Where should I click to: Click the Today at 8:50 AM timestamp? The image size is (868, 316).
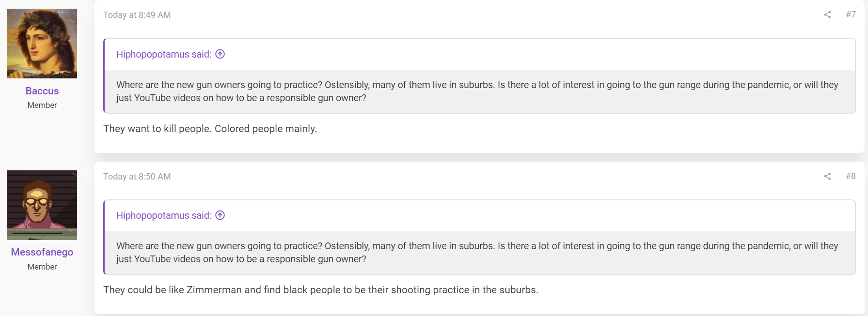137,177
